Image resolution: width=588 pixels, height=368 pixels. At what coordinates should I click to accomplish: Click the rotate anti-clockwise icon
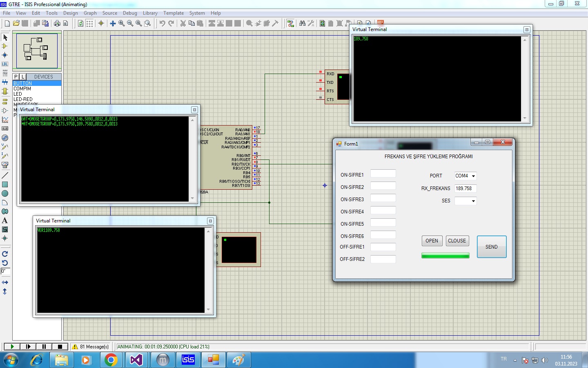(5, 263)
